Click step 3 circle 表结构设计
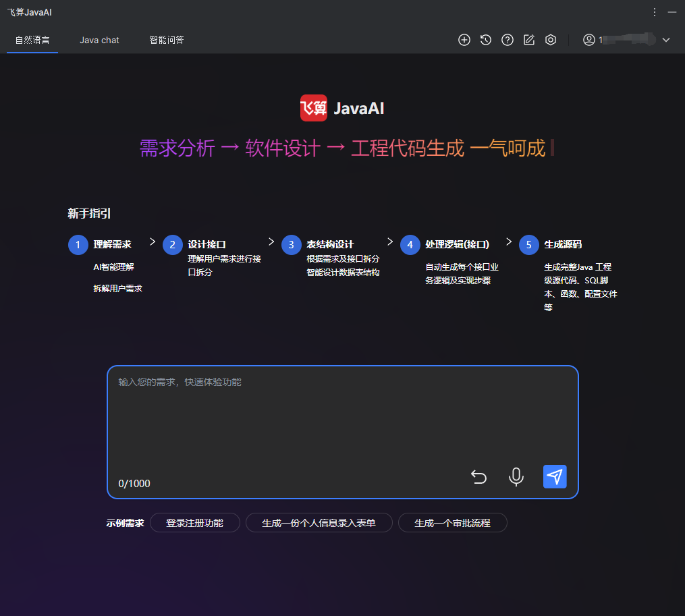The image size is (685, 616). (292, 245)
